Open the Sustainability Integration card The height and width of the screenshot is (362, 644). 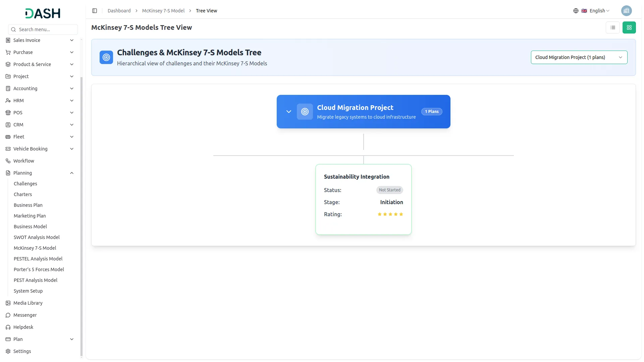[357, 177]
